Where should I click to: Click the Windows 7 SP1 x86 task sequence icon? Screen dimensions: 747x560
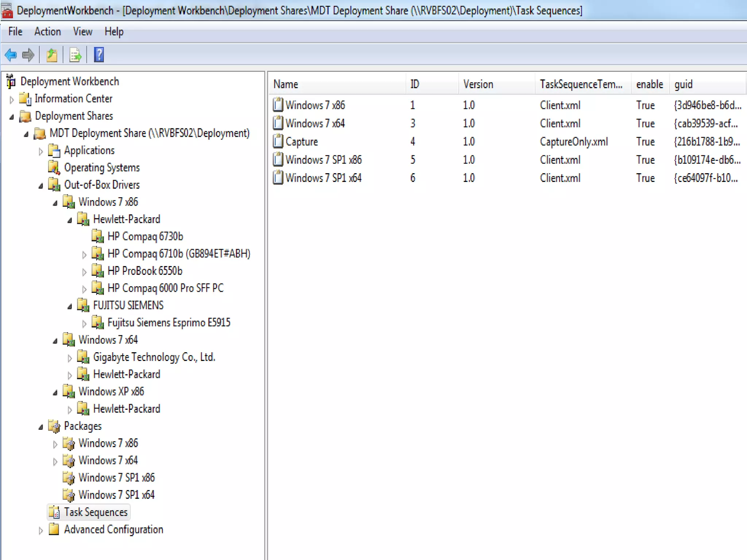(278, 160)
